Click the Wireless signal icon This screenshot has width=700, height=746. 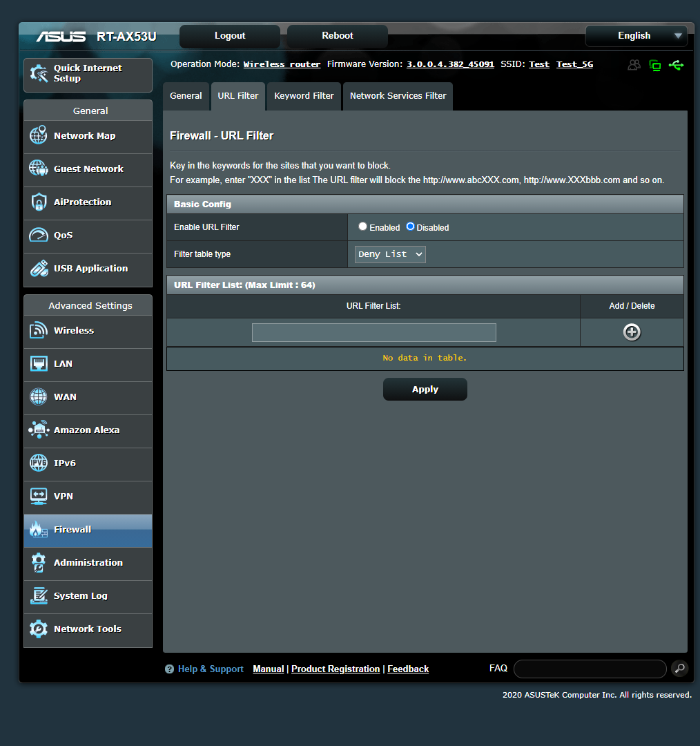point(39,330)
